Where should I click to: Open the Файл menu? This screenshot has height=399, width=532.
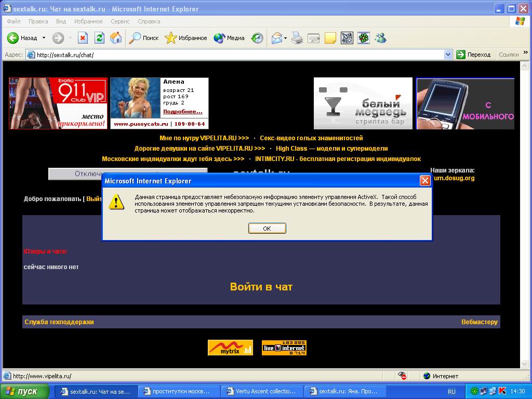tap(14, 21)
